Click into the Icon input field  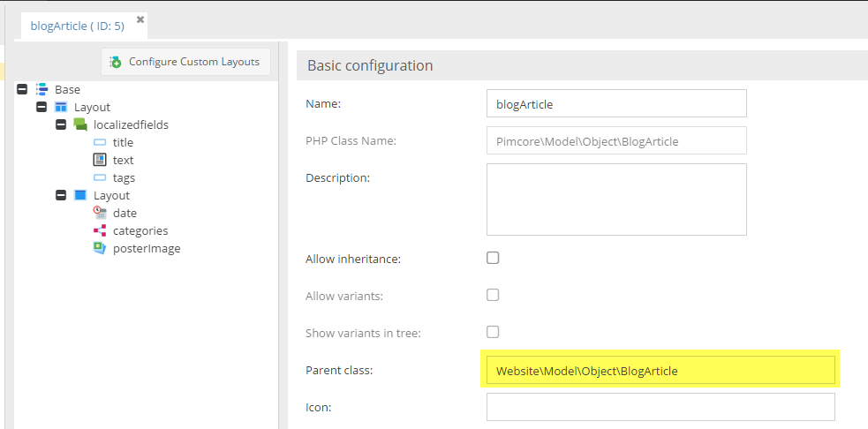pyautogui.click(x=660, y=407)
